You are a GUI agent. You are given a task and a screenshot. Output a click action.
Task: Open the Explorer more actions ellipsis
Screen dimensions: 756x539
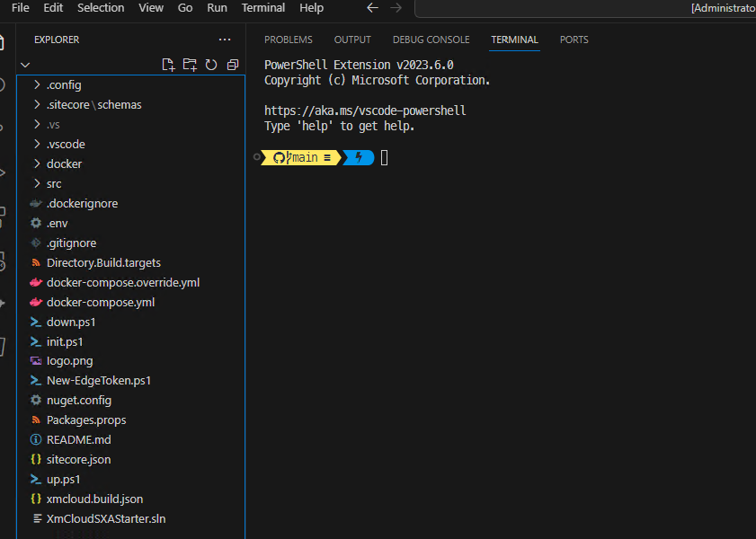[225, 40]
